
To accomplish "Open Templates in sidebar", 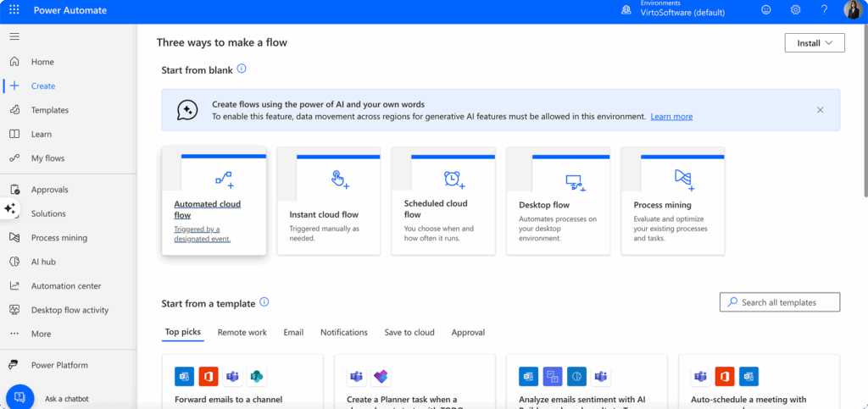I will click(50, 110).
